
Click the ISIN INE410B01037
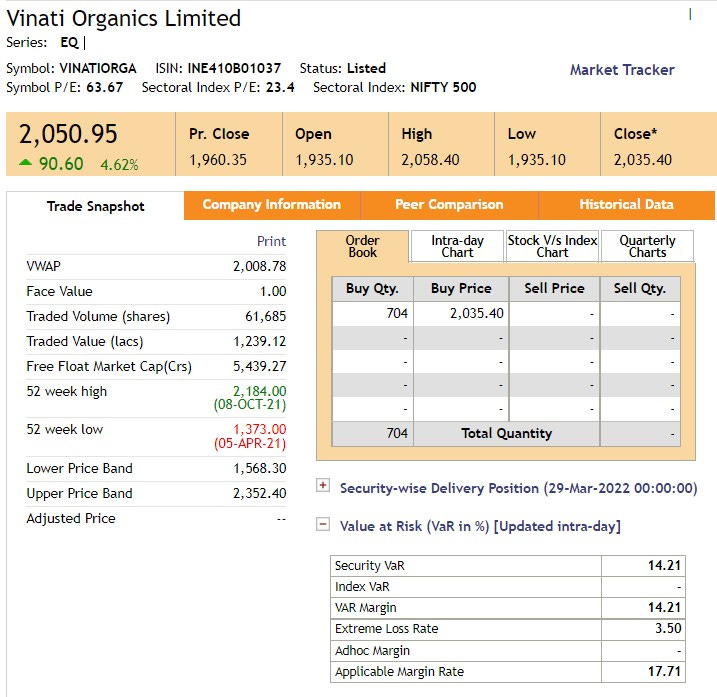pos(234,69)
